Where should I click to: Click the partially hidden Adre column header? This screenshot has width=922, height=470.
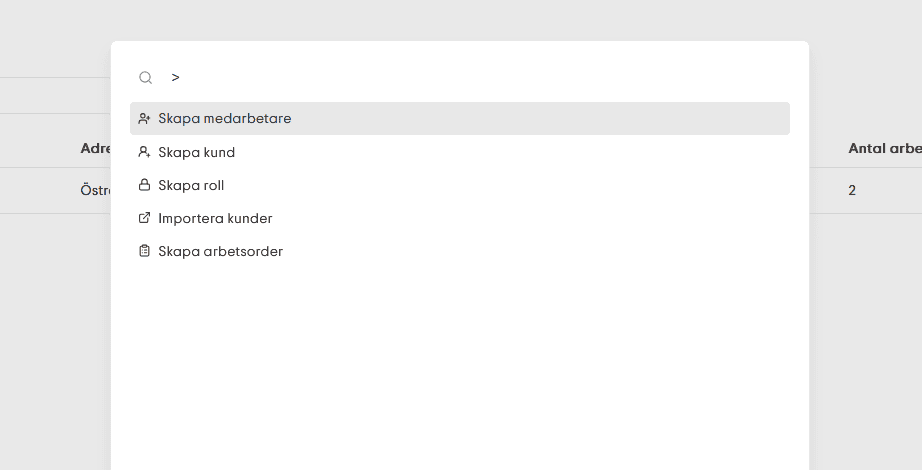[95, 148]
